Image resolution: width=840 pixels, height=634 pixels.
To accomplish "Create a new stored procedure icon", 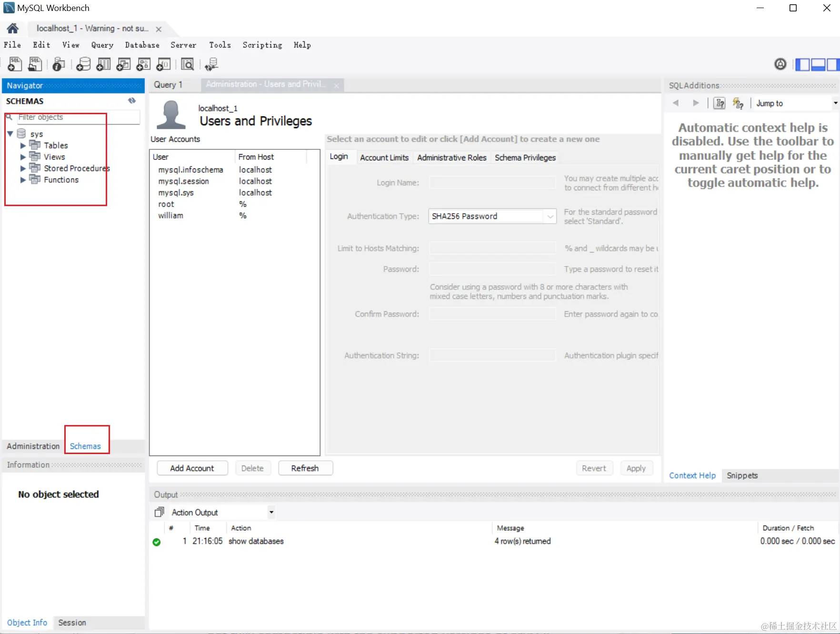I will tap(143, 64).
